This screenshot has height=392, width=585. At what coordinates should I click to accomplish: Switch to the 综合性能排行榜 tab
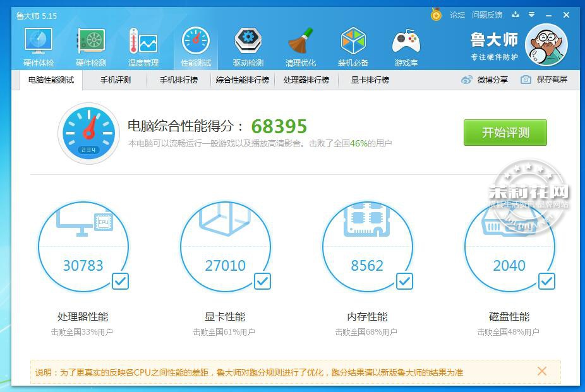[243, 80]
